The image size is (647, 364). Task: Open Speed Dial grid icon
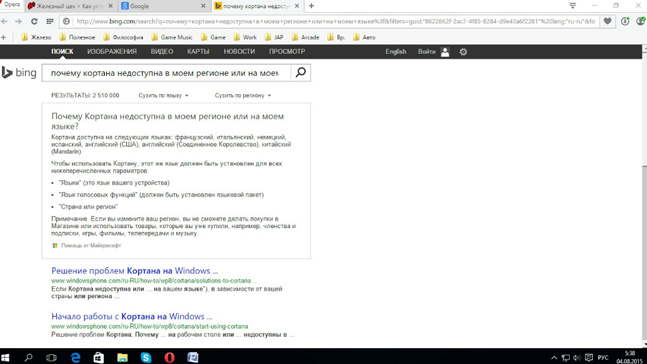click(x=50, y=21)
